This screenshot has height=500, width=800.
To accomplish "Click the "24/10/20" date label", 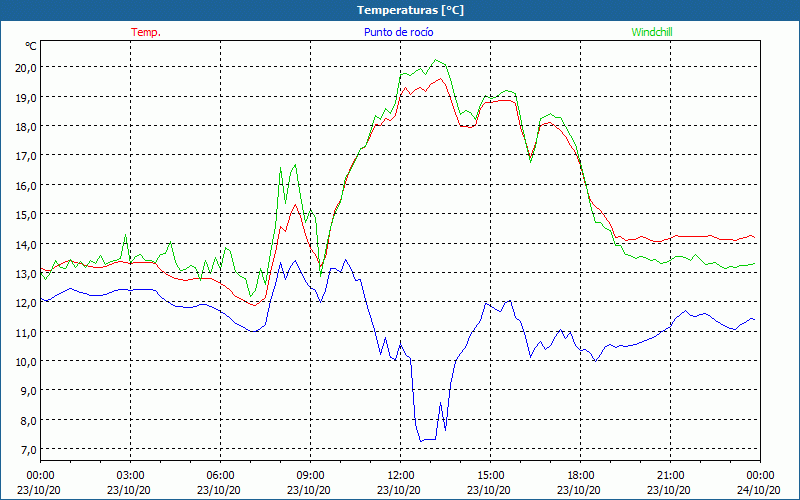I will coord(759,490).
